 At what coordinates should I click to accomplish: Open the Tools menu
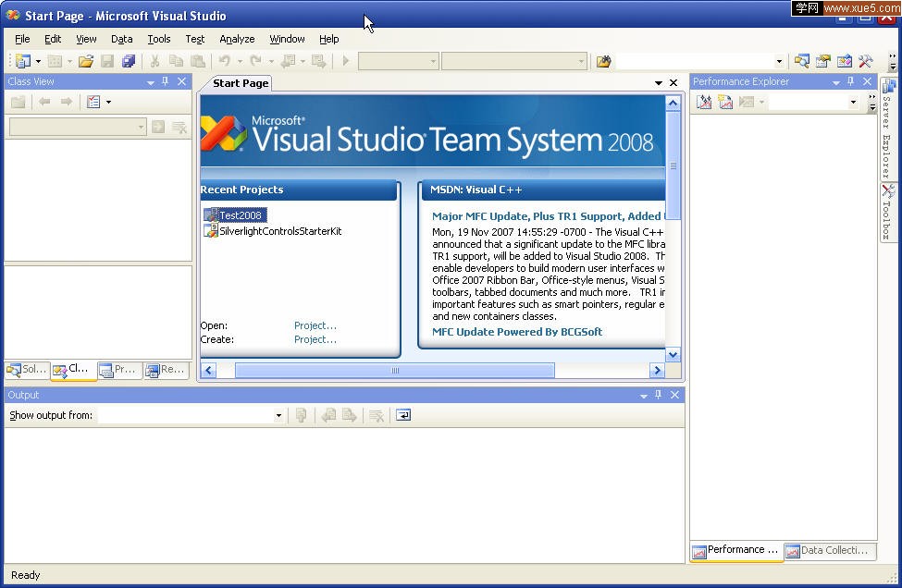[x=159, y=39]
